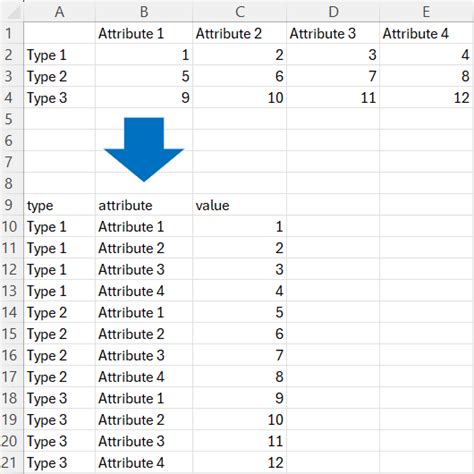Select cell A18 containing Type 3
474x474 pixels.
click(59, 398)
